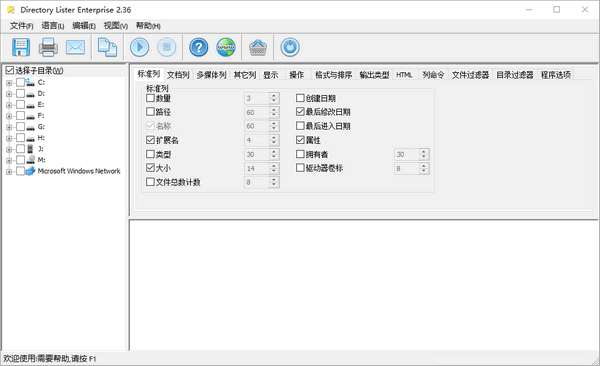Expand the F: drive tree node

pyautogui.click(x=9, y=116)
